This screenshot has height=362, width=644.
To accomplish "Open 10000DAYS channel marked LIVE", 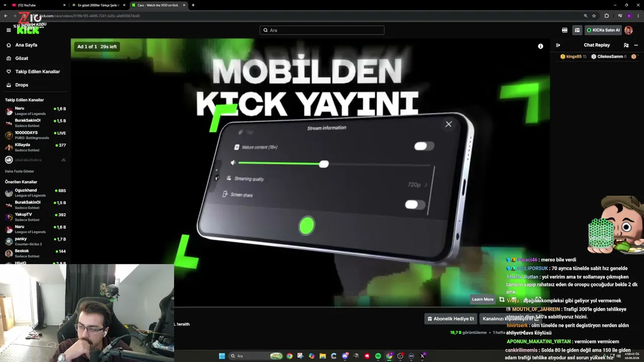I will coord(35,135).
